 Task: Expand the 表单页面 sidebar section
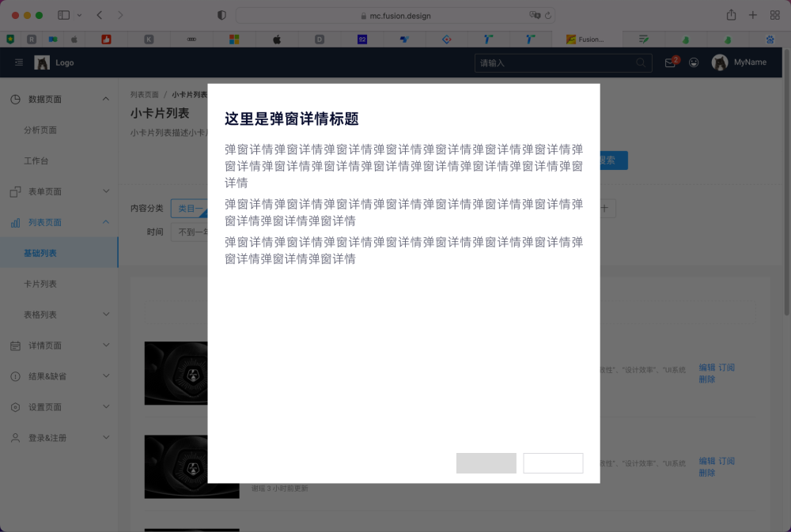[x=105, y=191]
